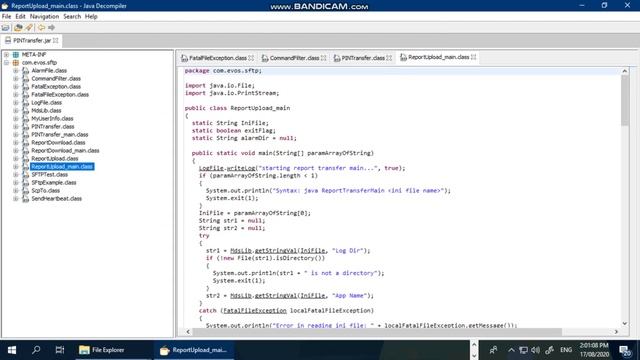Screen dimensions: 640x360
Task: Expand the ScpTo.class node
Action: (x=16, y=191)
